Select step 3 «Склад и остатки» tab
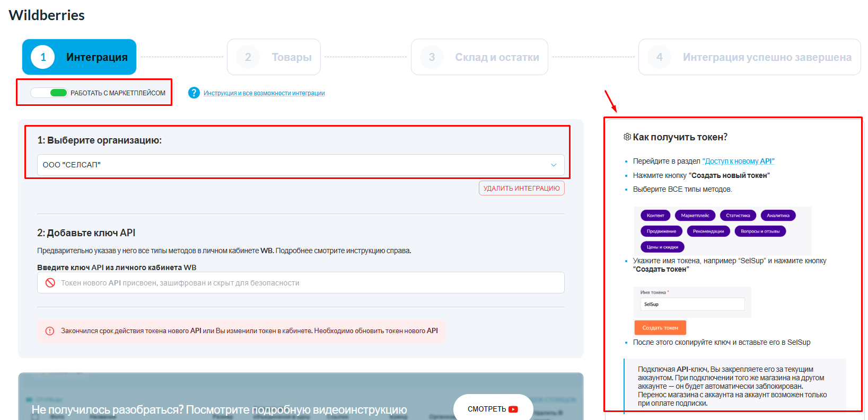Image resolution: width=868 pixels, height=420 pixels. click(x=479, y=57)
